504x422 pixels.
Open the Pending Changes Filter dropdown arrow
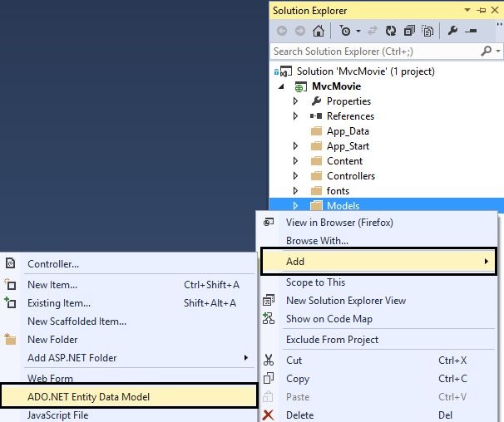point(358,32)
